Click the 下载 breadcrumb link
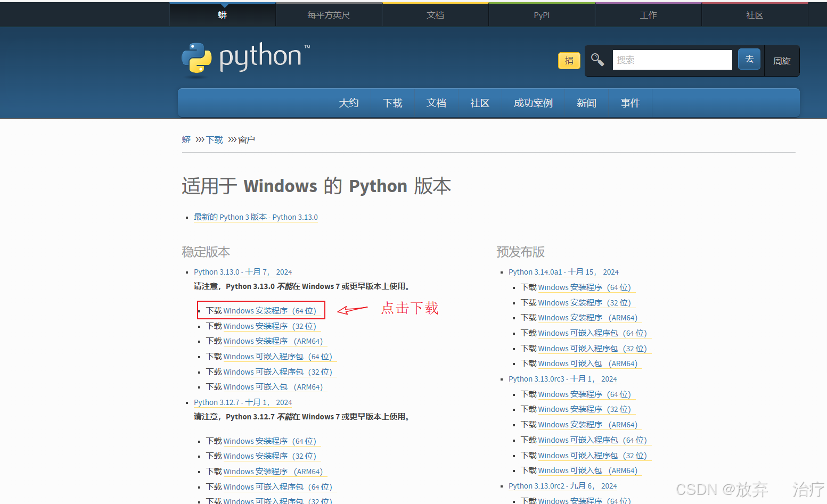827x504 pixels. (x=215, y=139)
